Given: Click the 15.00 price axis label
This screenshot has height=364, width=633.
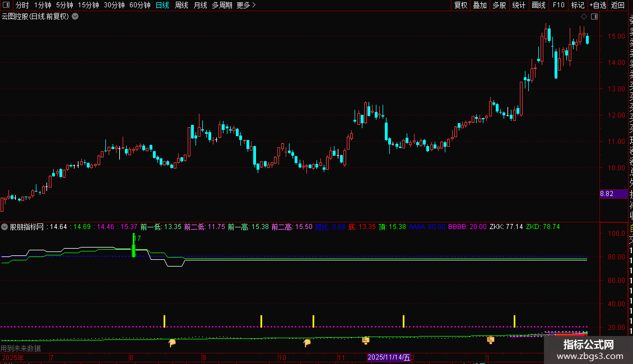Looking at the screenshot, I should click(x=616, y=36).
